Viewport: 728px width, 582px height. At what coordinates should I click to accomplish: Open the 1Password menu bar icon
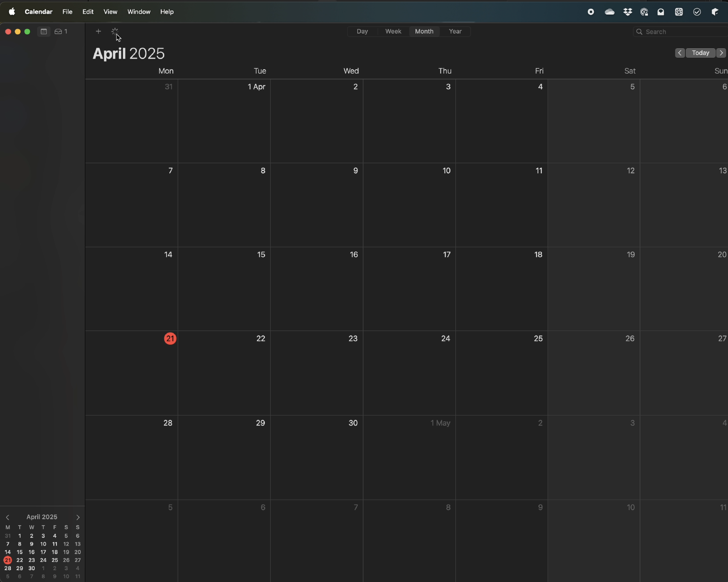pyautogui.click(x=644, y=12)
